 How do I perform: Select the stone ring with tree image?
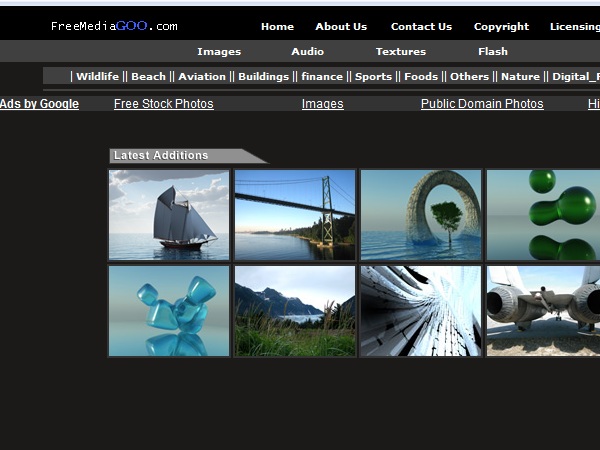[x=421, y=215]
